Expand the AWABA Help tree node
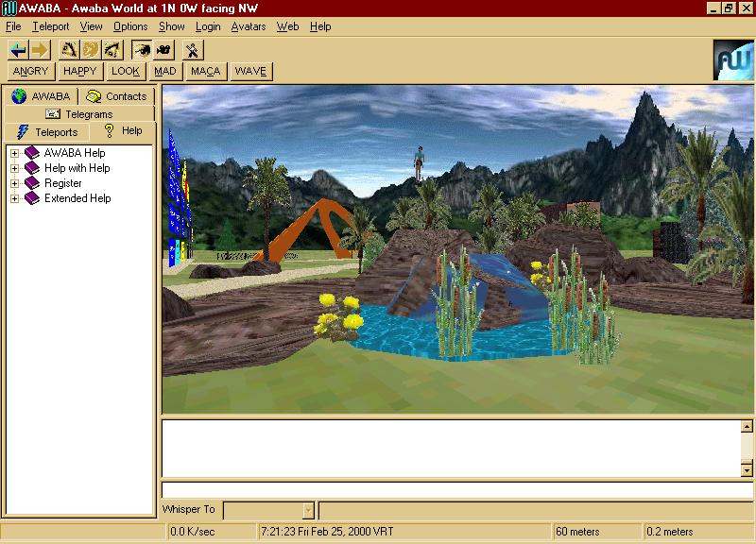Screen dimensions: 756x544 click(14, 153)
